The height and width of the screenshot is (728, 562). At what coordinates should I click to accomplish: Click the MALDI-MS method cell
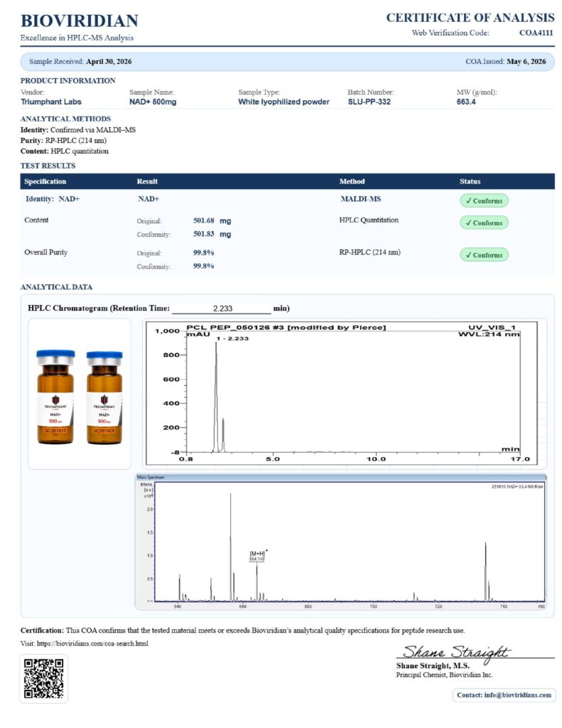click(361, 199)
